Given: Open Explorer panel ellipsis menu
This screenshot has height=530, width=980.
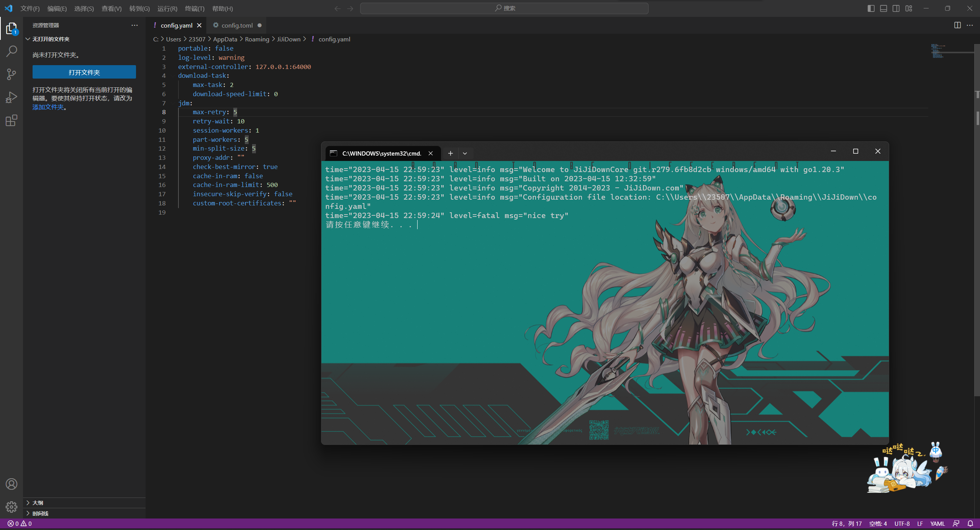Looking at the screenshot, I should click(x=134, y=25).
